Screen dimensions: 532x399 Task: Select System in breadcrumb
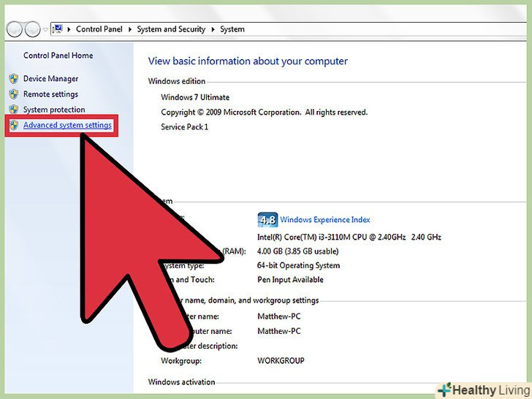(232, 29)
